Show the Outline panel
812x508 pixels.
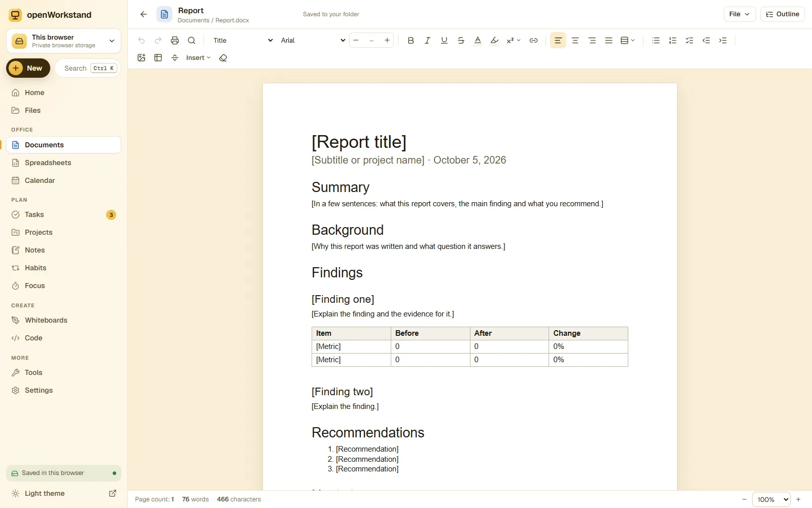pos(782,14)
